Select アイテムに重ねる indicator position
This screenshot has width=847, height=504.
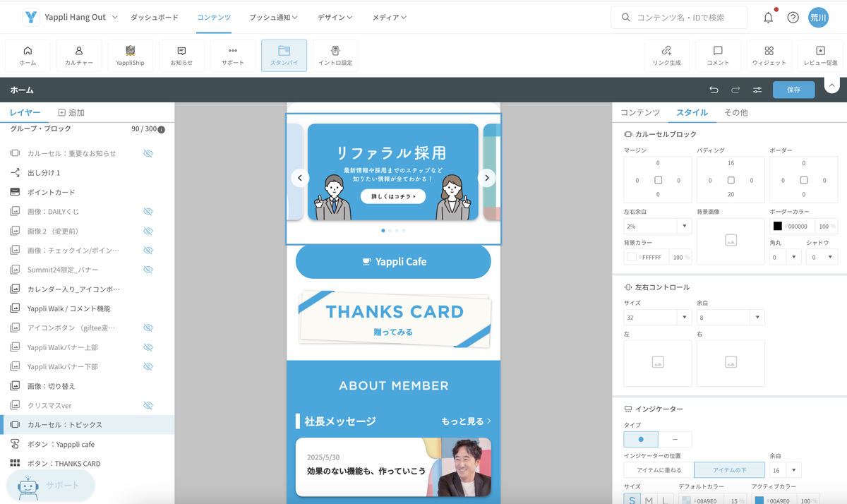tap(659, 470)
